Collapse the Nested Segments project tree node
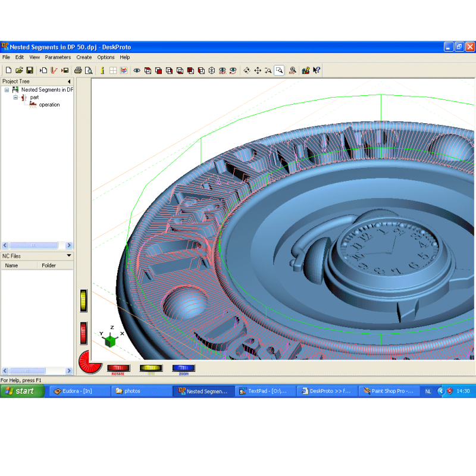The width and height of the screenshot is (476, 476). tap(7, 90)
